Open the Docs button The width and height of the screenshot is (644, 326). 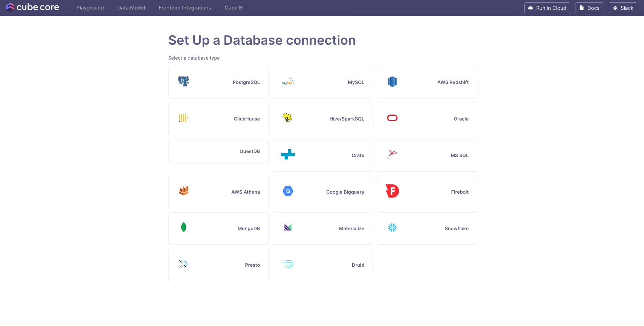[589, 8]
